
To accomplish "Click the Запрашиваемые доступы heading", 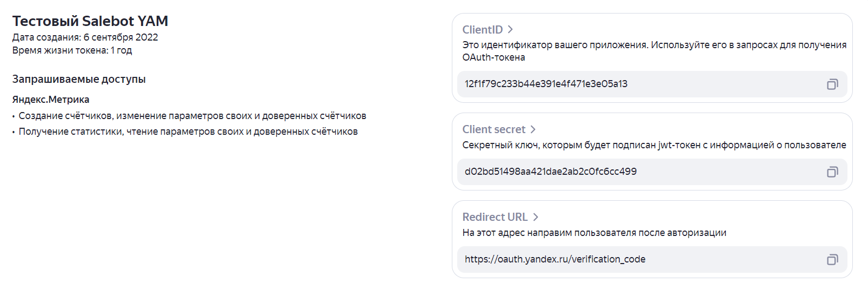I will click(x=79, y=79).
